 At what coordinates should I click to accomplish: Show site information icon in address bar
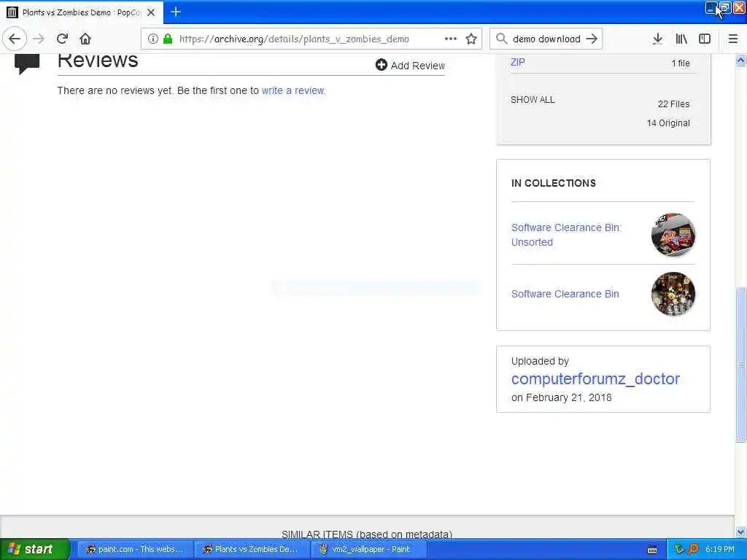(152, 39)
